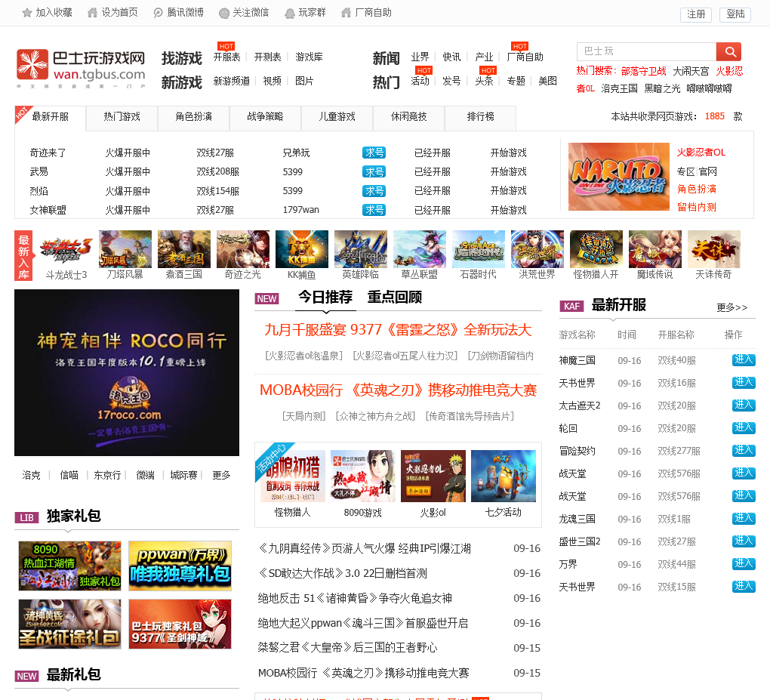Open the 英雄降临 game icon
The width and height of the screenshot is (770, 700).
coord(361,249)
